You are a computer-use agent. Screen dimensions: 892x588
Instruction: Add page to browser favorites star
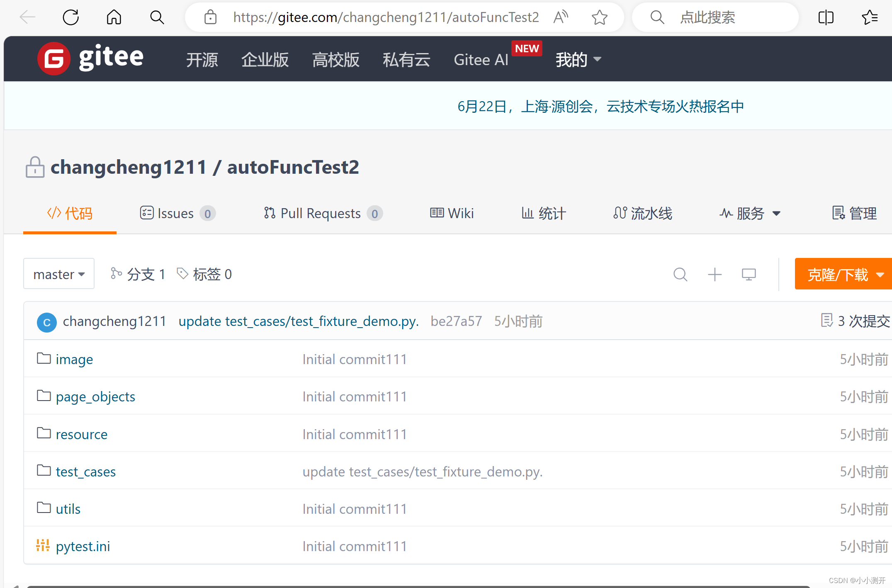point(599,17)
